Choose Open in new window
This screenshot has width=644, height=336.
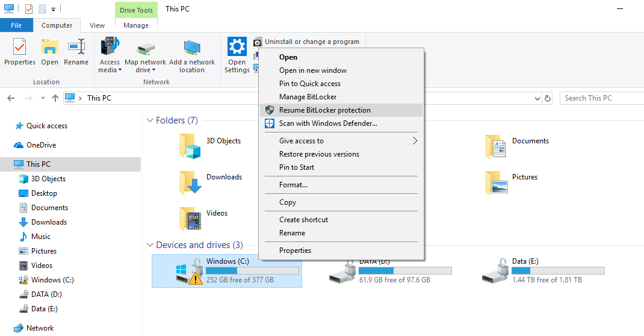[341, 70]
